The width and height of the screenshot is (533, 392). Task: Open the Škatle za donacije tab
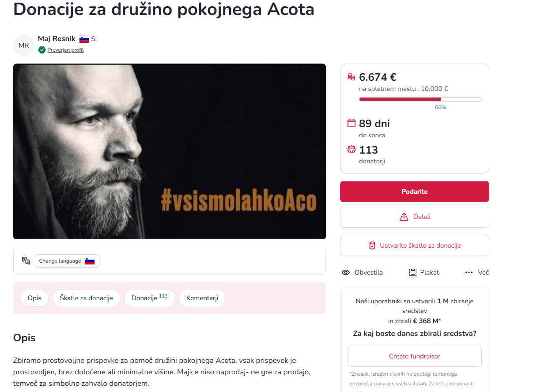point(86,298)
